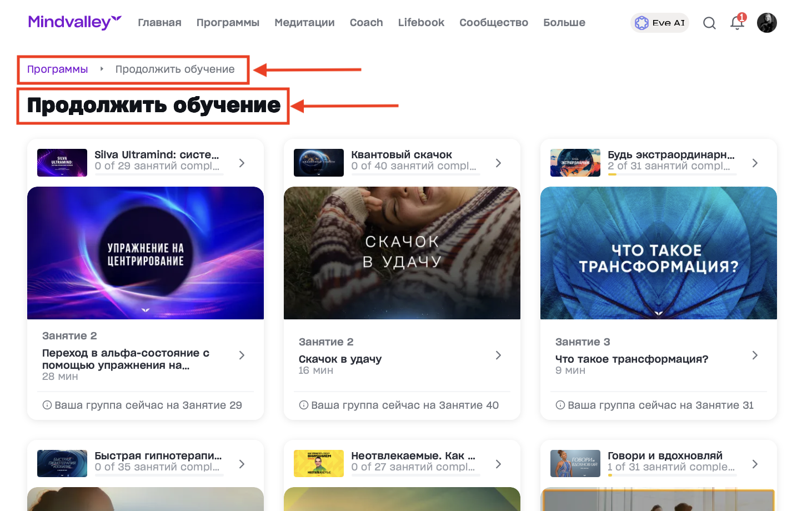Click the Silva Ultramind course cover icon
This screenshot has width=812, height=511.
(x=62, y=162)
